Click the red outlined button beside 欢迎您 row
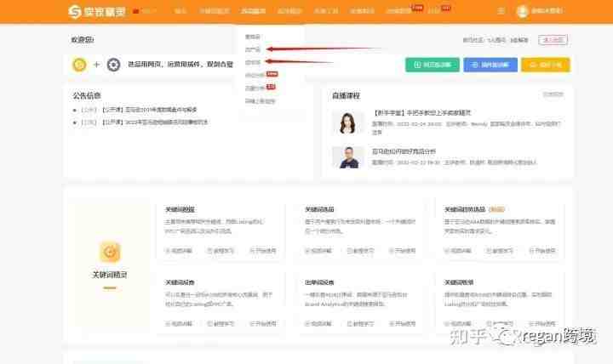 coord(553,39)
